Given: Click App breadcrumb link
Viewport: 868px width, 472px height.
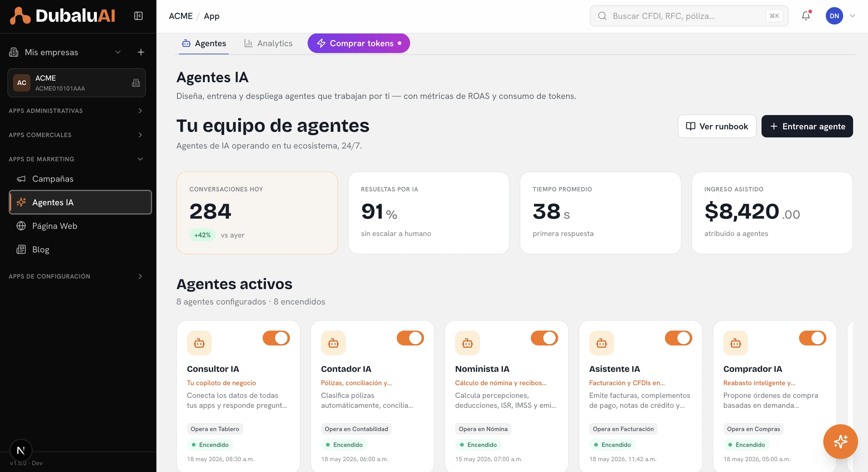Looking at the screenshot, I should pos(212,16).
